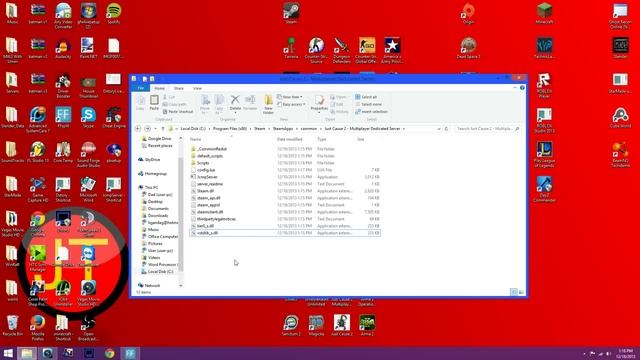Select the Dead Space 3 desktop icon

coord(468,48)
